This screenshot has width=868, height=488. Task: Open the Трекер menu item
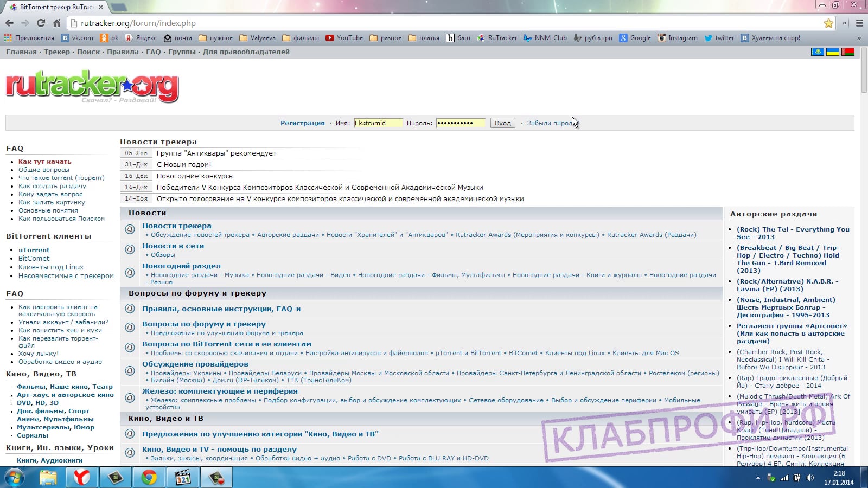point(57,52)
